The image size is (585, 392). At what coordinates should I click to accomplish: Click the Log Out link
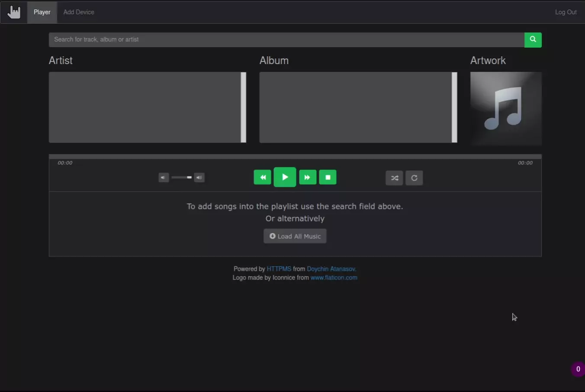click(566, 12)
